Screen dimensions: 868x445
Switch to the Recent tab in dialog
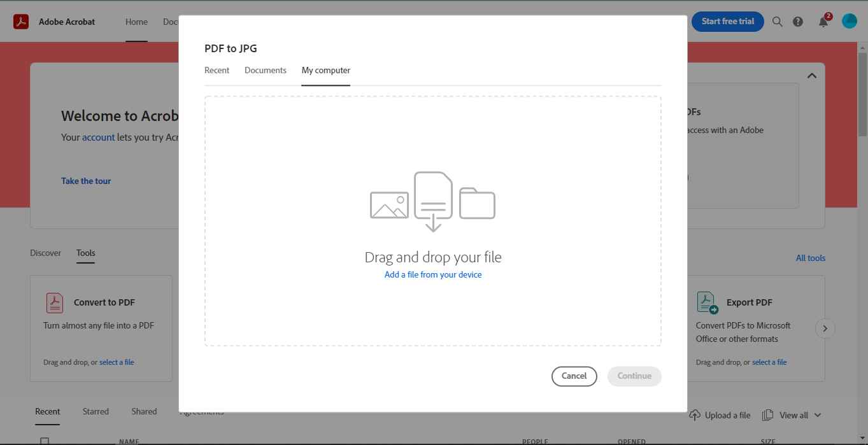point(217,70)
